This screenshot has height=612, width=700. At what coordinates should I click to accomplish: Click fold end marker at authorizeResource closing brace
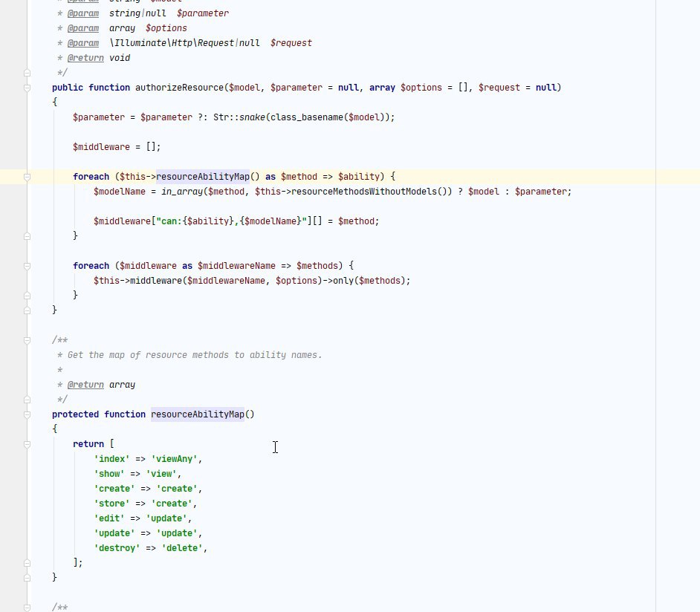[27, 310]
